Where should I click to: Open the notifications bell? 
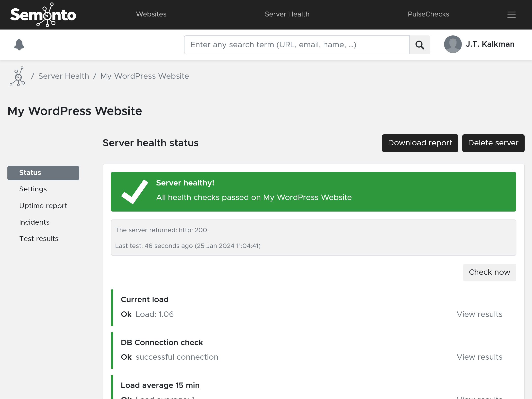coord(19,45)
